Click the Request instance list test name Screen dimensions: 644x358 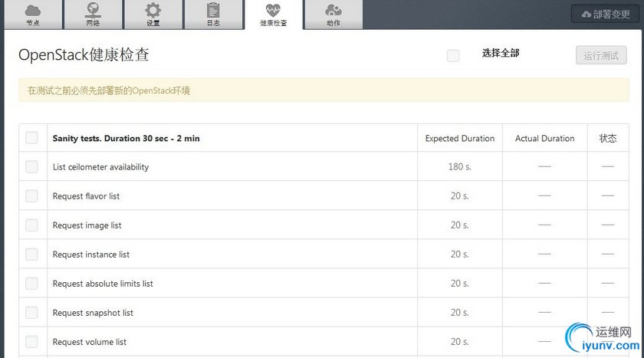(x=91, y=255)
